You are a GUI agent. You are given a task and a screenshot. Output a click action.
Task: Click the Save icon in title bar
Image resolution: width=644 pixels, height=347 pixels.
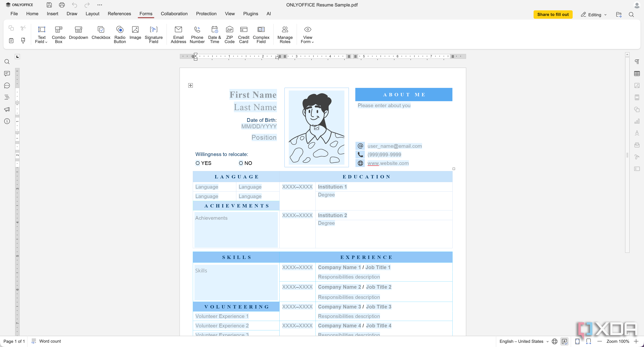click(49, 5)
